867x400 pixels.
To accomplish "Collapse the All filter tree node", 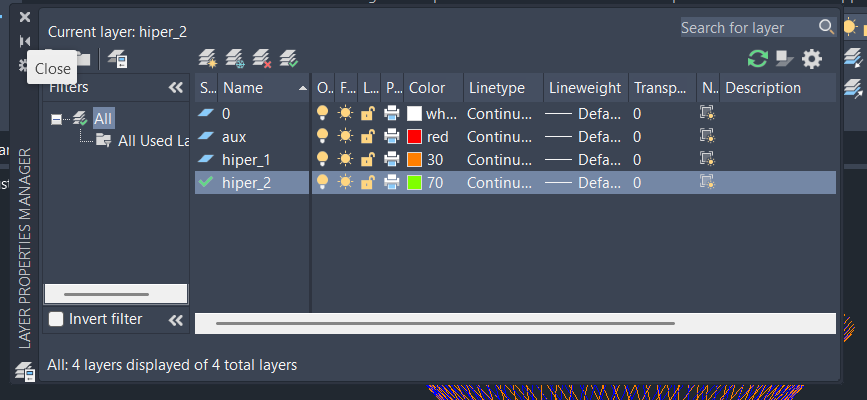I will point(56,119).
